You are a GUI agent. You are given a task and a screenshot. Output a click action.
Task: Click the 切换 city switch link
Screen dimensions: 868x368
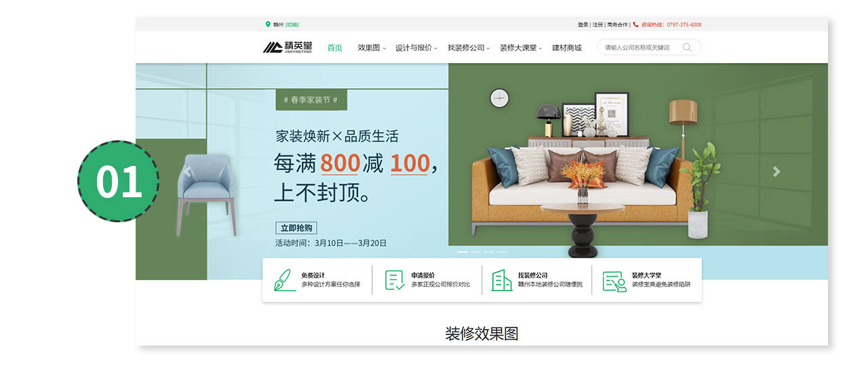click(x=292, y=24)
